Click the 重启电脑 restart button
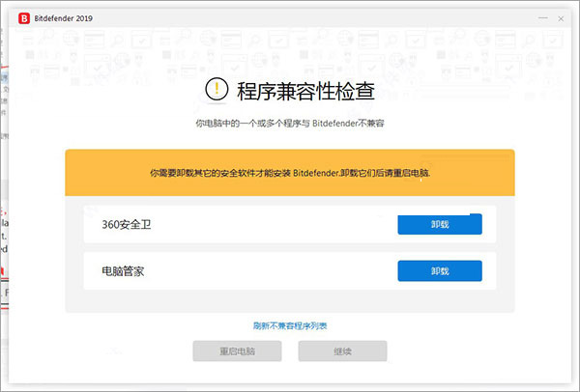Viewport: 580px width, 392px height. coord(237,351)
